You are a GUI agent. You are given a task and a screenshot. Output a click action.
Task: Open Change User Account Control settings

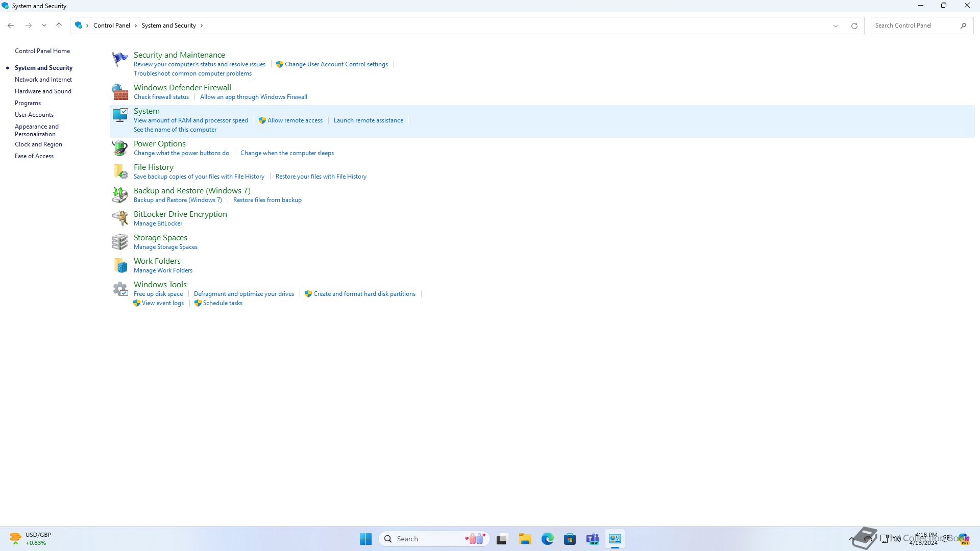[336, 64]
